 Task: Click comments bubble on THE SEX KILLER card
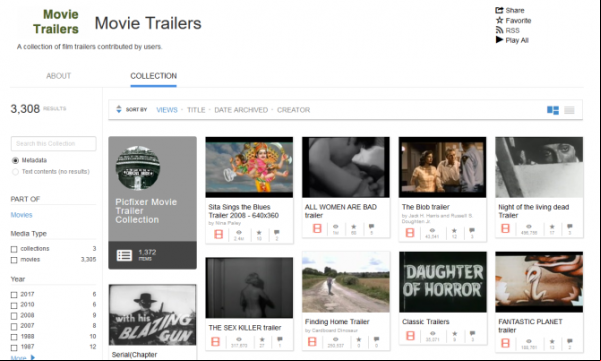click(280, 339)
